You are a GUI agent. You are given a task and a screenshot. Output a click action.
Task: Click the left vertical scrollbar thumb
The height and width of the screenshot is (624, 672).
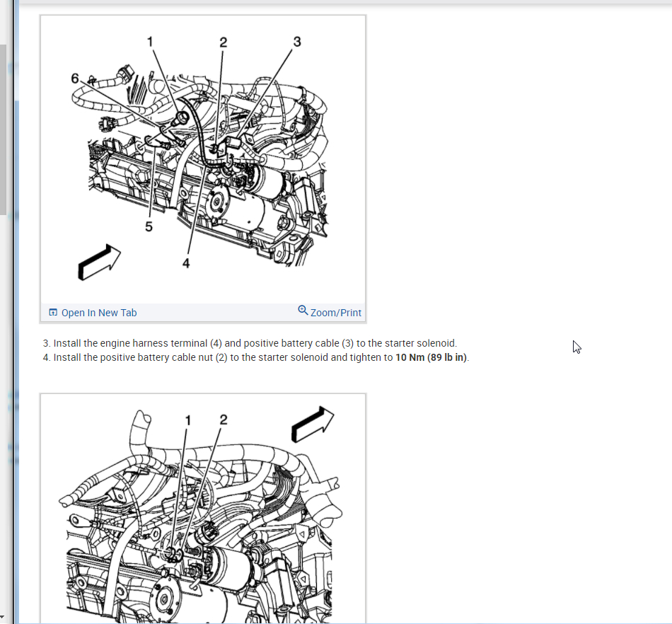(x=3, y=129)
